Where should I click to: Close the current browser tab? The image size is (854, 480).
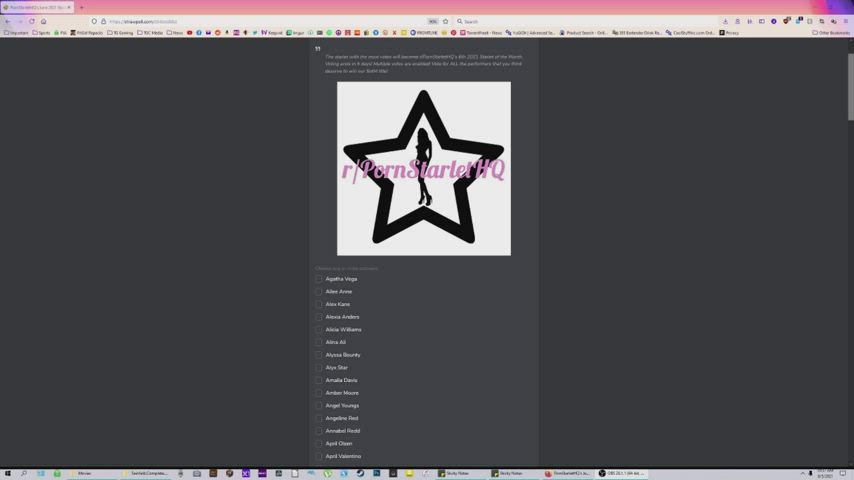coord(69,8)
